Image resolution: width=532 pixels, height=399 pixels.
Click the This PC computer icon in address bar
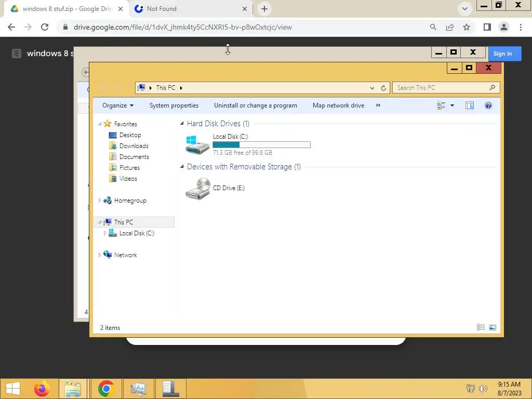click(x=141, y=87)
